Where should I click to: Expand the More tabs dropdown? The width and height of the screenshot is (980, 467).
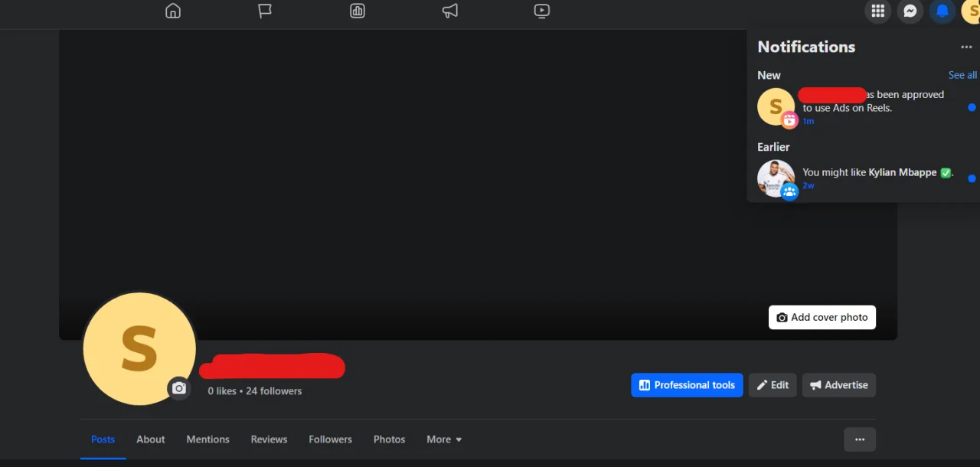[444, 439]
